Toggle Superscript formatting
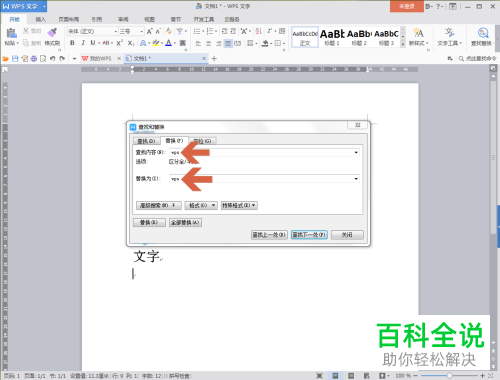 (x=119, y=43)
